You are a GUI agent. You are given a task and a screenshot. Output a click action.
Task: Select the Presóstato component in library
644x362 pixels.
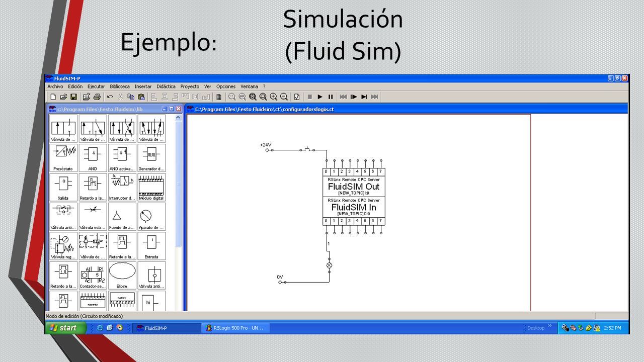[x=63, y=158]
